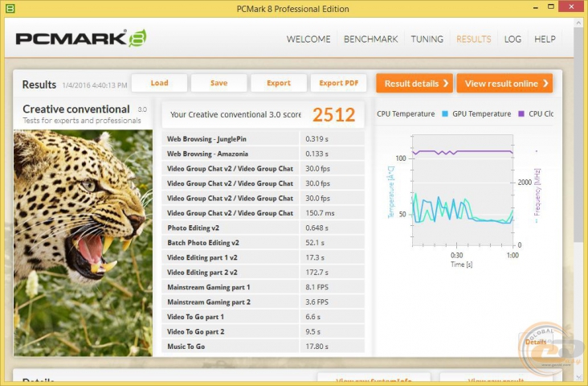Click the GPU Temperature legend label

point(481,113)
